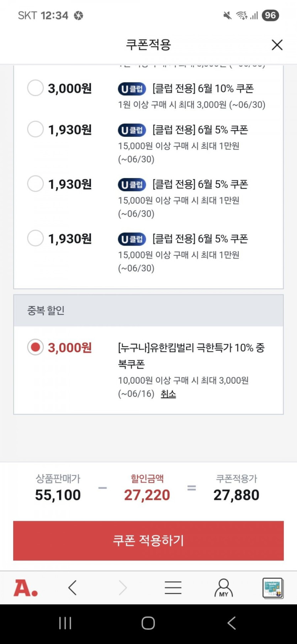Open the hamburger menu icon
The width and height of the screenshot is (297, 644).
coord(173,588)
